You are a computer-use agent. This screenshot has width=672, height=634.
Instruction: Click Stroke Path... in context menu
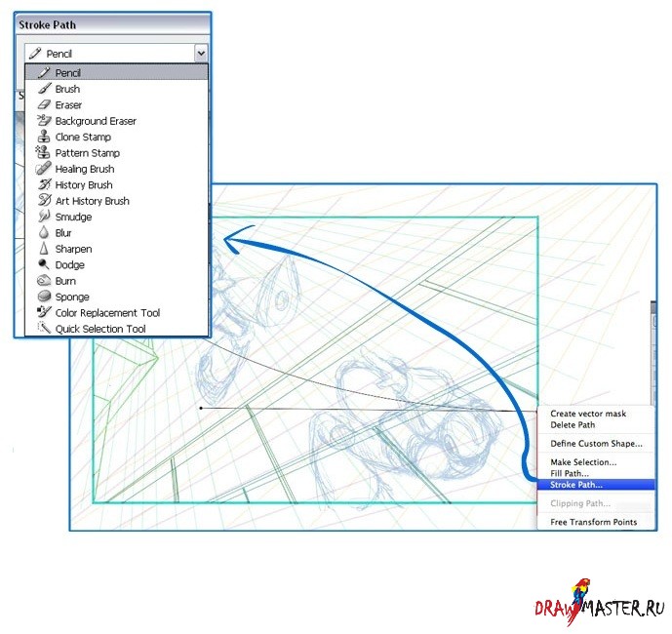click(x=576, y=484)
